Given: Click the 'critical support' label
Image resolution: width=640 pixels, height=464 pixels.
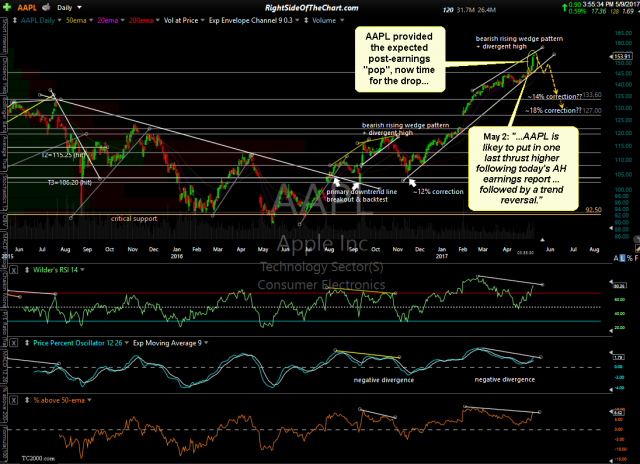Looking at the screenshot, I should (x=134, y=219).
